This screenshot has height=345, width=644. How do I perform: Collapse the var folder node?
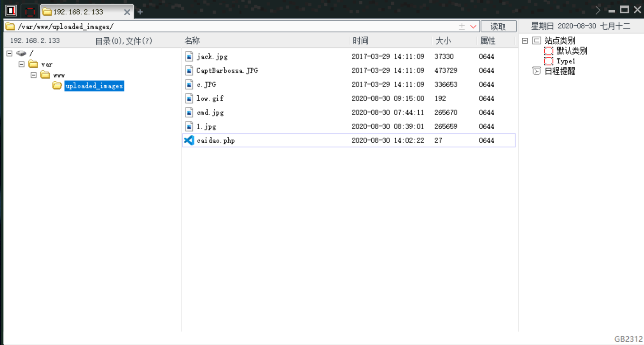[21, 64]
